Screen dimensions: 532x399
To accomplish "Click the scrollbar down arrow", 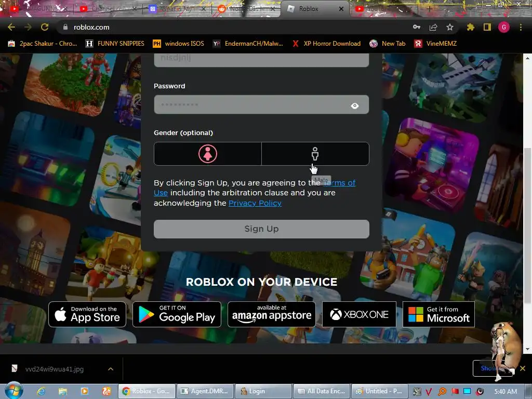I will (527, 349).
